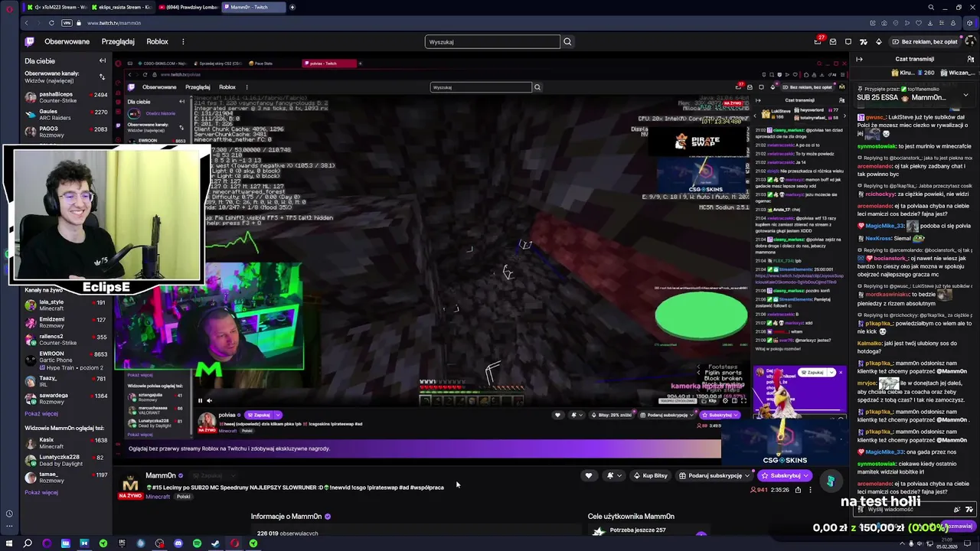The width and height of the screenshot is (980, 551).
Task: Toggle the follow heart button for Mamm0n
Action: tap(588, 476)
